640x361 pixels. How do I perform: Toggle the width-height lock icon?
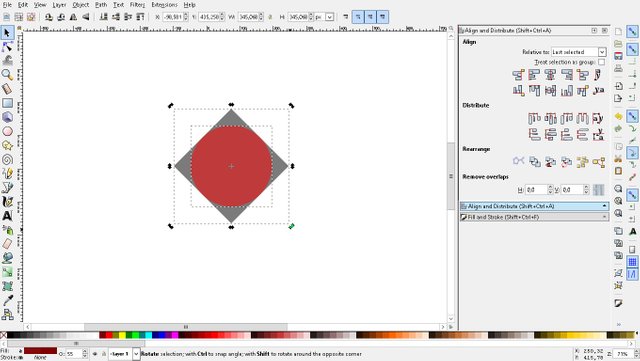click(270, 17)
